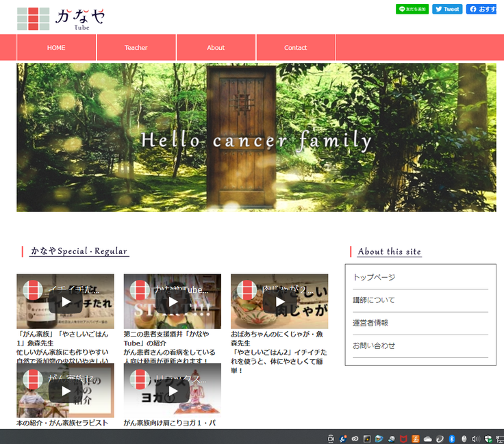Play the かなやTube introduction video
Viewport: 504px width, 444px height.
click(x=173, y=302)
